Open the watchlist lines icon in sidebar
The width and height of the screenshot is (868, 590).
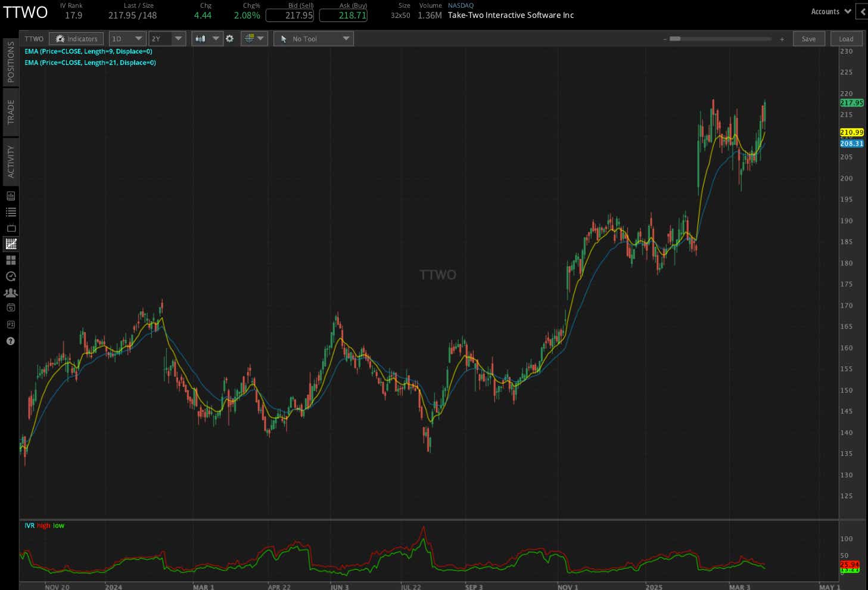pos(11,212)
